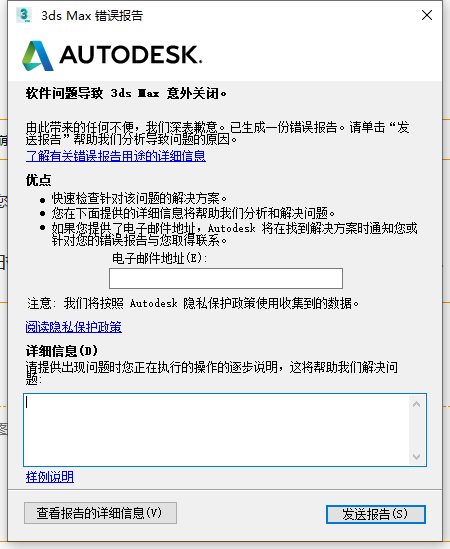Click the 优点 section heading

point(38,180)
